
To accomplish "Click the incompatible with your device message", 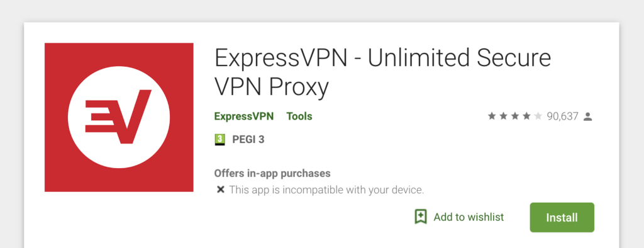I will pos(326,190).
